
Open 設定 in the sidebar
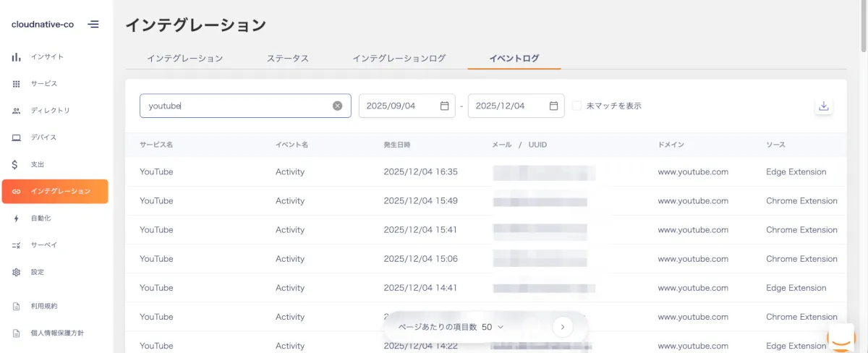point(38,272)
